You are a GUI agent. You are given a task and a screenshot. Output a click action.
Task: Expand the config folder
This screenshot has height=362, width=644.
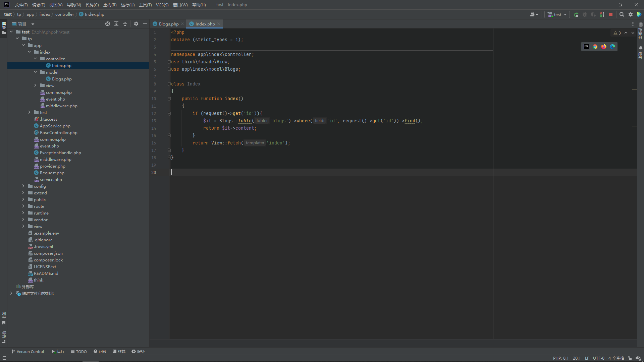23,186
